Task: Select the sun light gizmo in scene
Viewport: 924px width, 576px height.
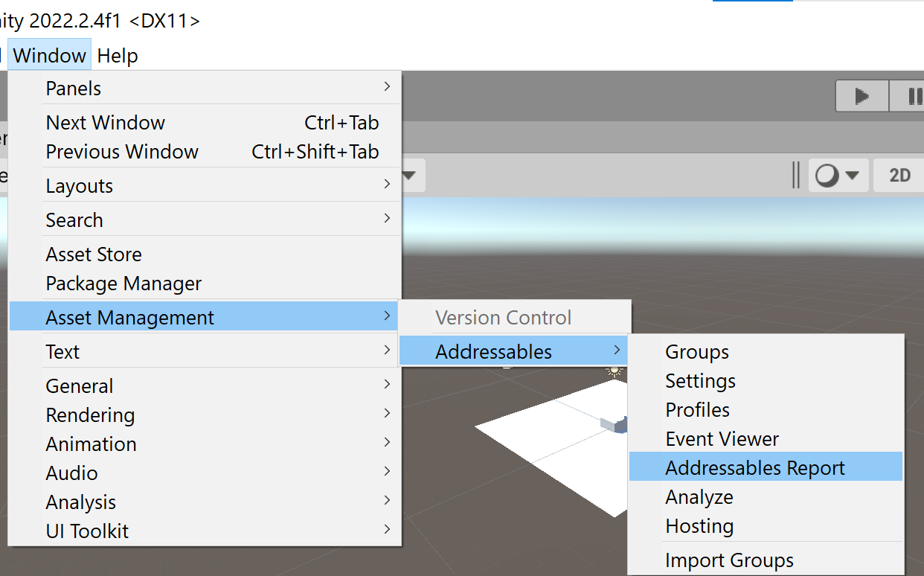Action: point(615,370)
